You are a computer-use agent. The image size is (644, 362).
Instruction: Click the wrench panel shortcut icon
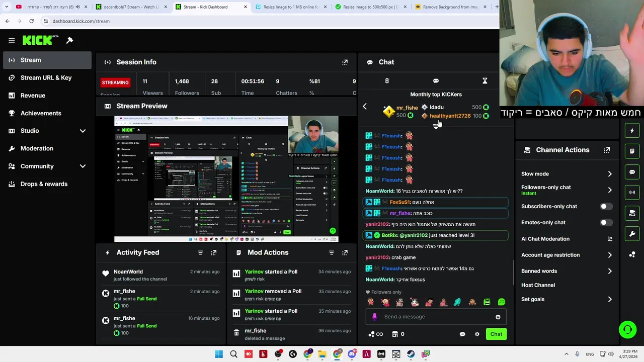(x=632, y=234)
